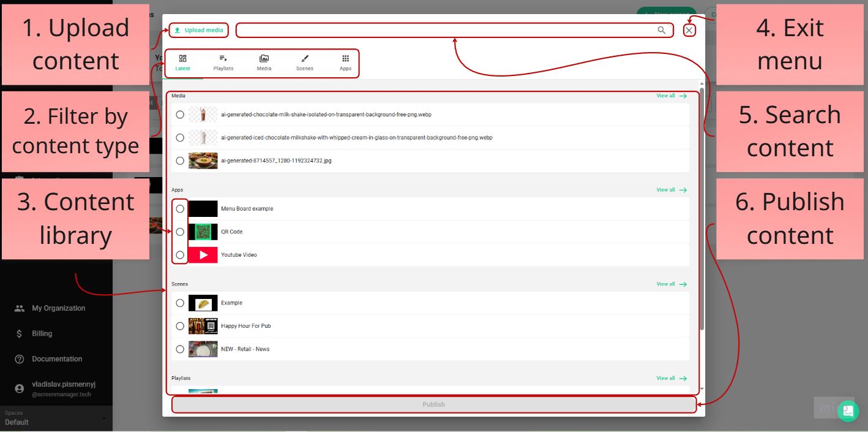
Task: Click the Happy Hour For Pub thumbnail
Action: click(x=203, y=326)
